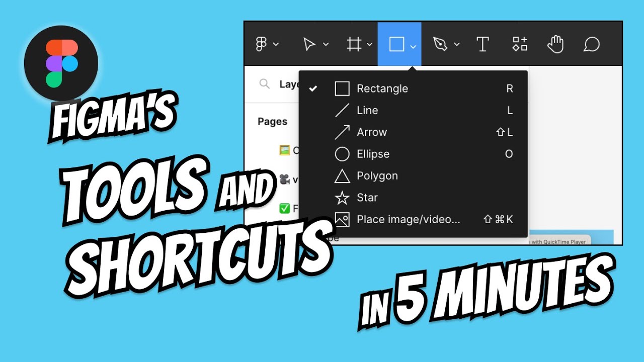Open the Figma main menu icon
The image size is (644, 362).
coord(261,44)
